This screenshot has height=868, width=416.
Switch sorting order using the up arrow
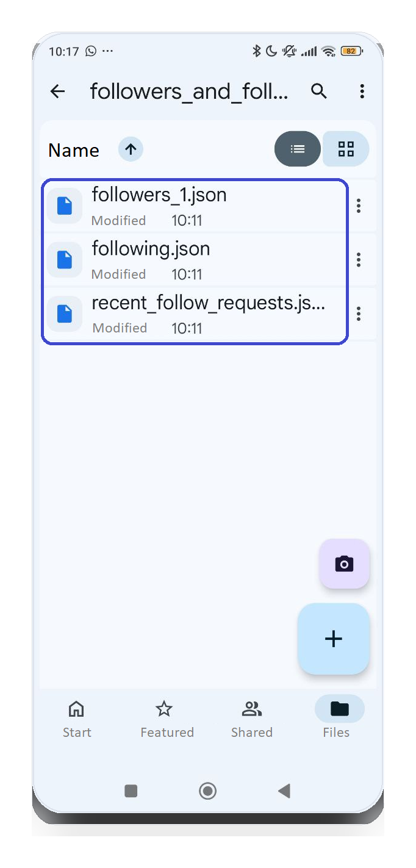pyautogui.click(x=130, y=149)
